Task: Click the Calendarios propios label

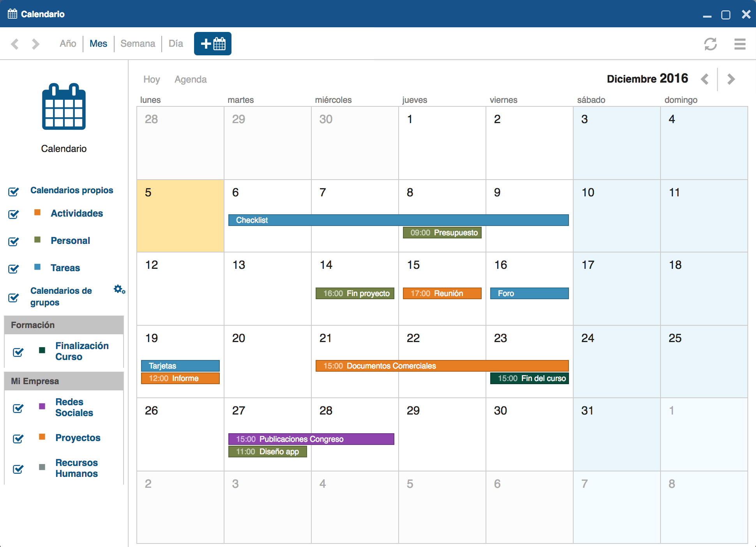Action: point(72,190)
